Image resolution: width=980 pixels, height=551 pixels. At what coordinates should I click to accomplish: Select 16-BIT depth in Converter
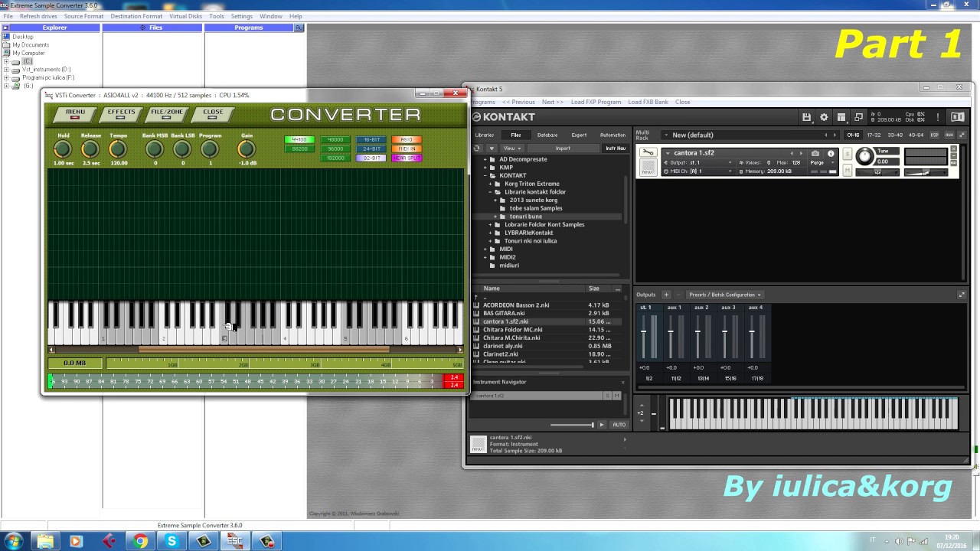(x=371, y=140)
